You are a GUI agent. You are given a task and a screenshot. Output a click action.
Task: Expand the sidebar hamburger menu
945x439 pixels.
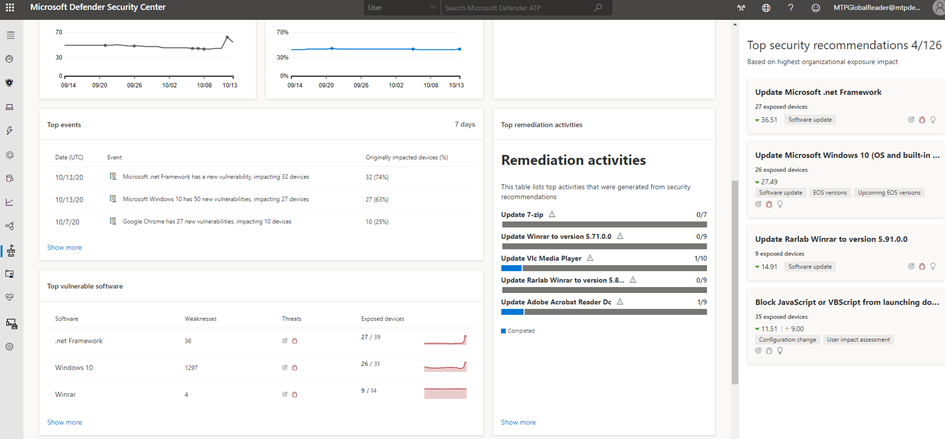(10, 35)
